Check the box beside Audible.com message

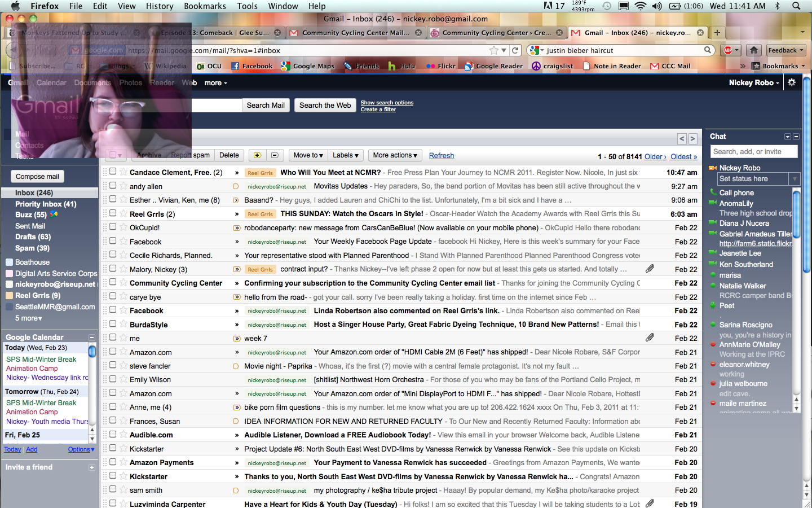coord(113,434)
